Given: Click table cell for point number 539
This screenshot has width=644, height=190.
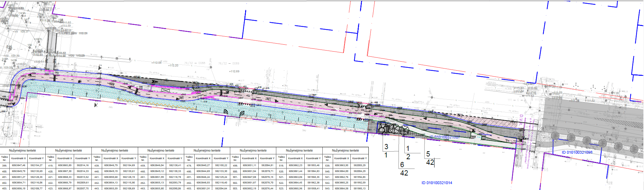Looking at the screenshot, I should [328, 165].
